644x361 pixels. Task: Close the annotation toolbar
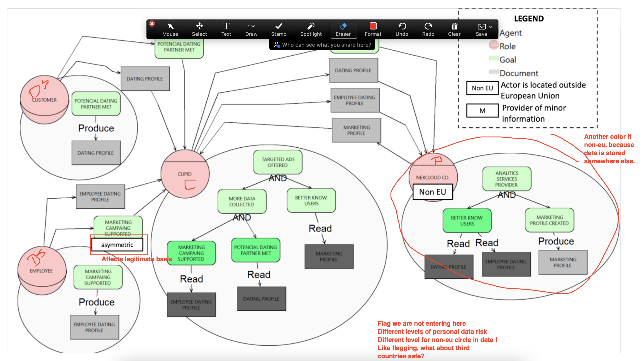[152, 24]
